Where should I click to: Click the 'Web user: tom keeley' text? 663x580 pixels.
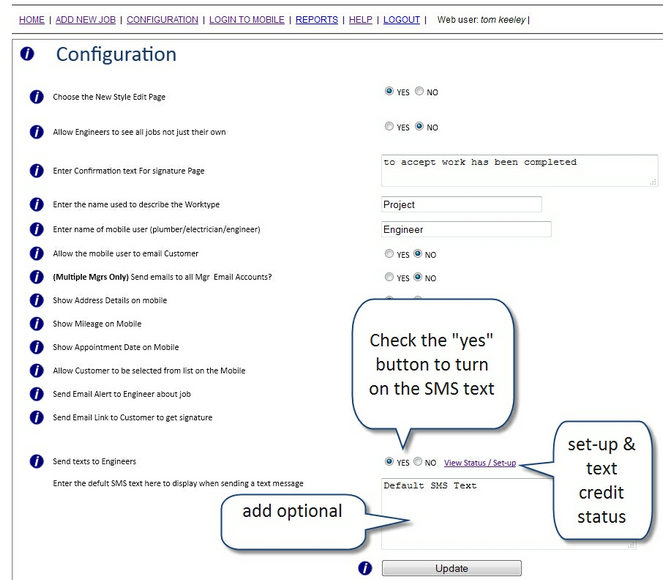pyautogui.click(x=481, y=20)
